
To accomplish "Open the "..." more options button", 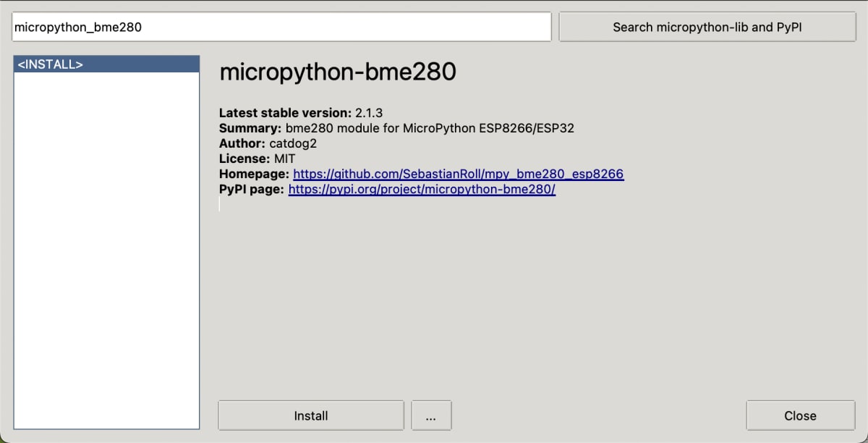I will (x=431, y=415).
